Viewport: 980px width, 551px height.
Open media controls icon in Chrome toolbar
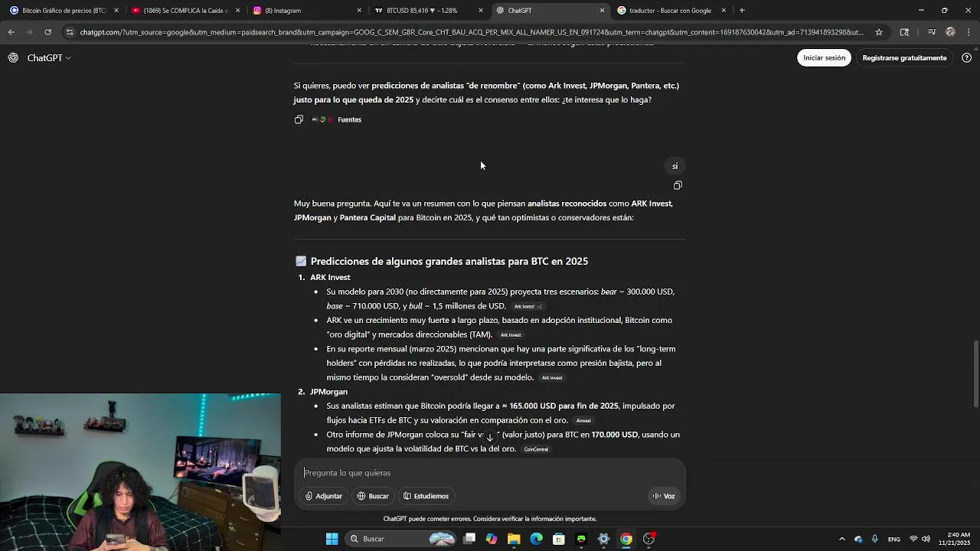pos(932,32)
